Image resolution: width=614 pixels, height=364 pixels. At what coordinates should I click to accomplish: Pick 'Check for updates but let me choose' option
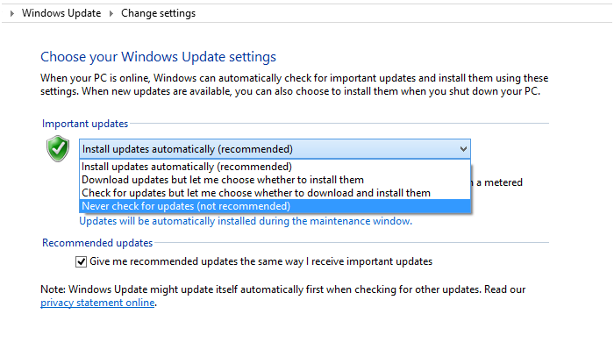click(255, 193)
